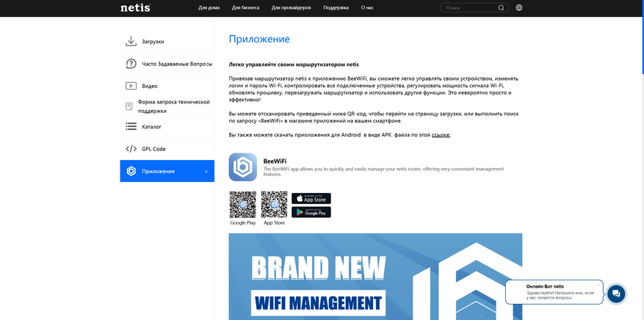Open the Google Play badge button
This screenshot has height=320, width=644.
click(311, 212)
